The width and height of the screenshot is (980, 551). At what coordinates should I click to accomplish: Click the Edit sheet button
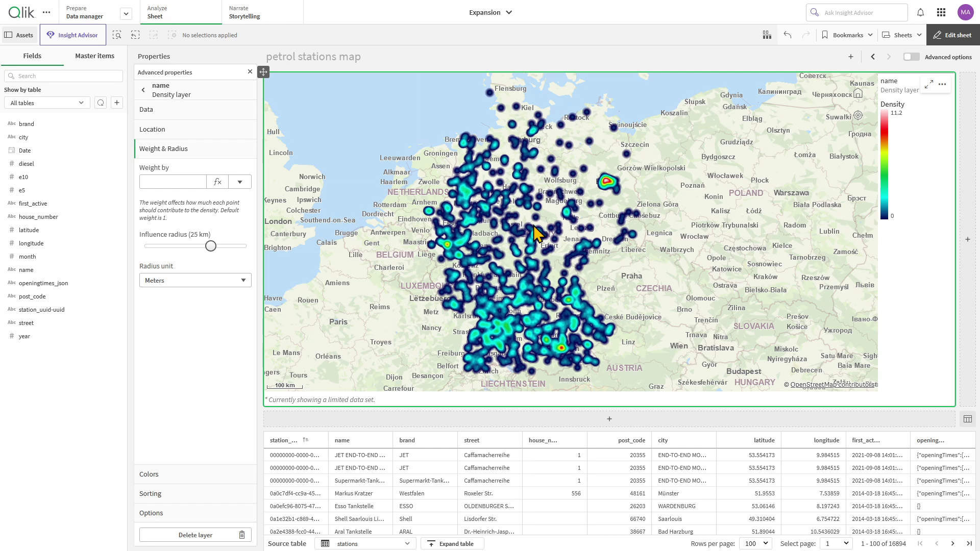tap(952, 35)
